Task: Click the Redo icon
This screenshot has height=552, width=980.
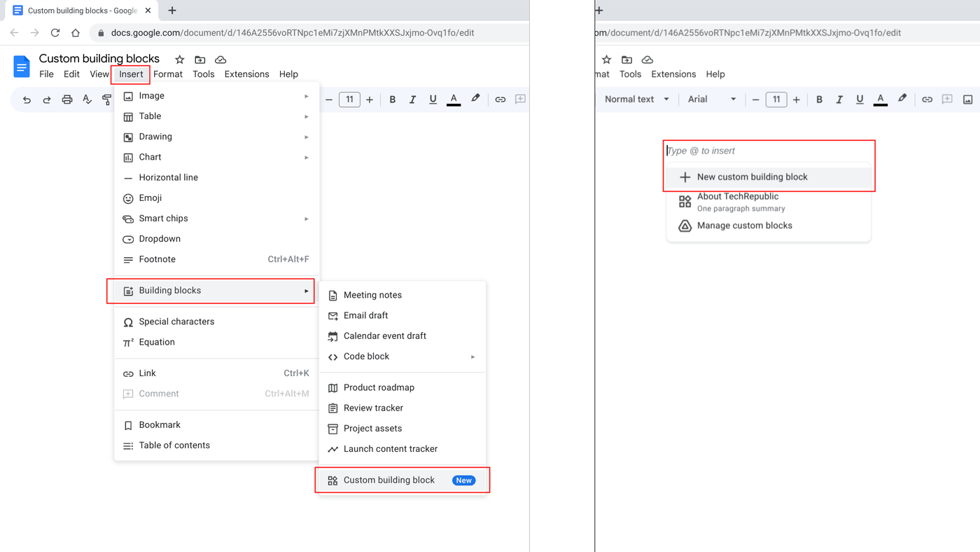Action: (46, 99)
